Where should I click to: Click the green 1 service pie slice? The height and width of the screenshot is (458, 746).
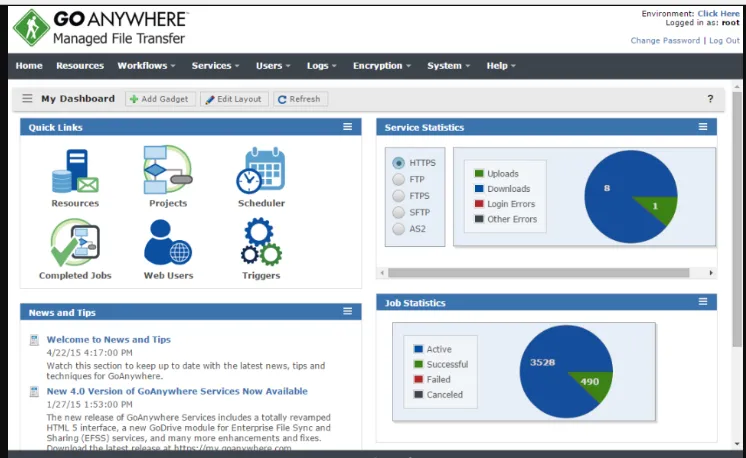657,207
